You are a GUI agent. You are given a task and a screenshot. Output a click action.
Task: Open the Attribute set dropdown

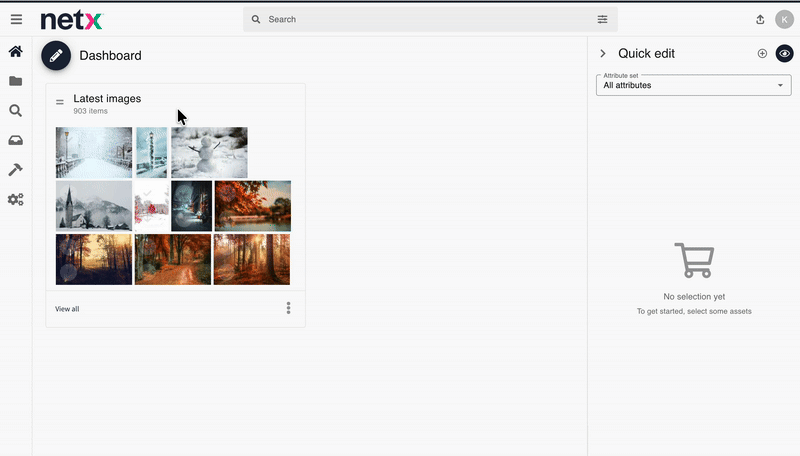(693, 85)
